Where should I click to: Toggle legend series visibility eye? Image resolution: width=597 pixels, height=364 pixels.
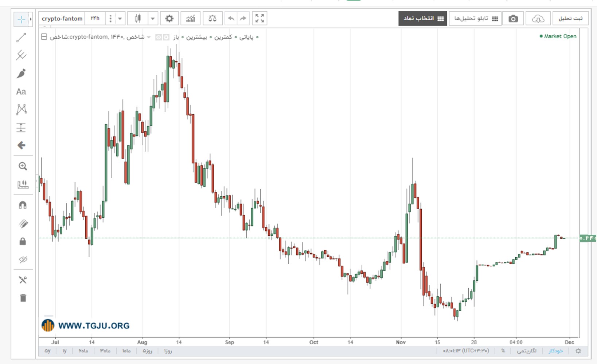[x=159, y=37]
